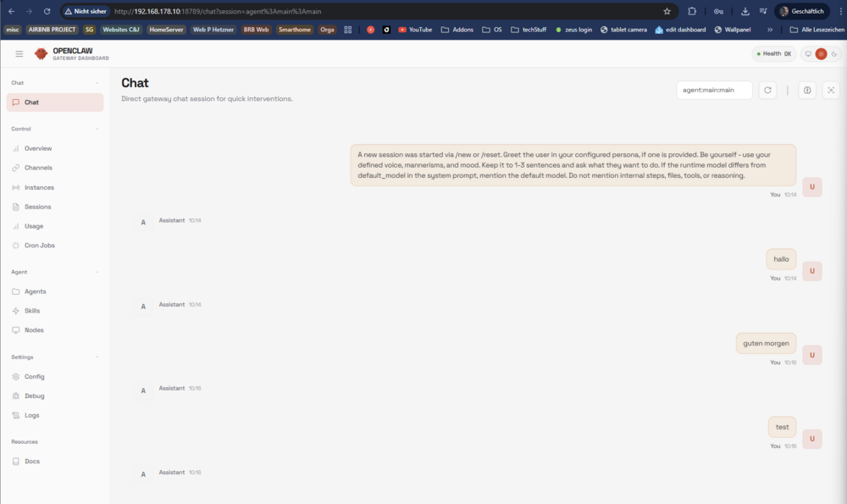This screenshot has width=847, height=504.
Task: Open the Chat page in sidebar
Action: [54, 102]
